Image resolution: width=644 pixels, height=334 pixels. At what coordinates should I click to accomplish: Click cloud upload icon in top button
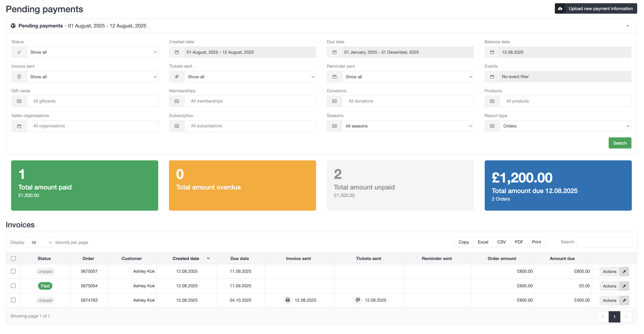tap(560, 8)
